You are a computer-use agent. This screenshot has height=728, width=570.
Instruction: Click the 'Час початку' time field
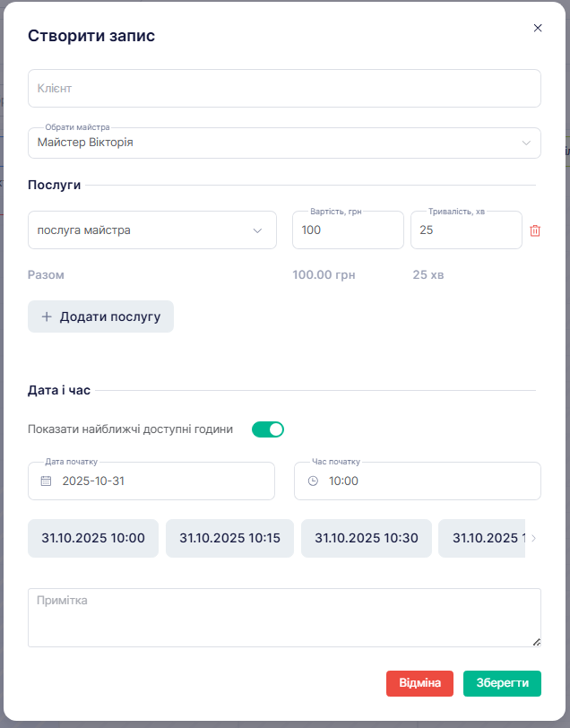pyautogui.click(x=428, y=481)
